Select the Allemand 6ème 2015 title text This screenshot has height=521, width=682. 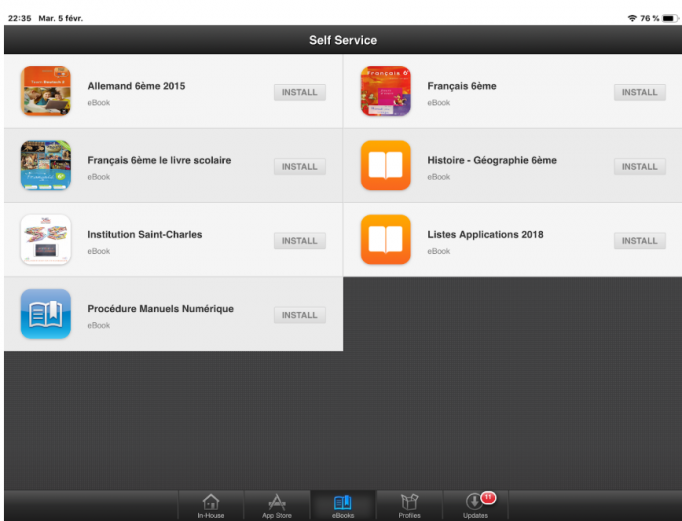coord(136,86)
